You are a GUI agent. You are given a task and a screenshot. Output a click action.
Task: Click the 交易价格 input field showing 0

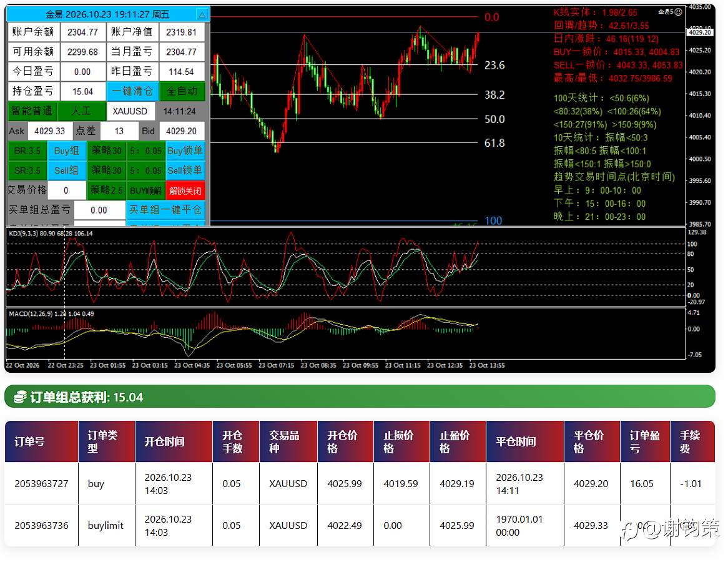tap(66, 190)
